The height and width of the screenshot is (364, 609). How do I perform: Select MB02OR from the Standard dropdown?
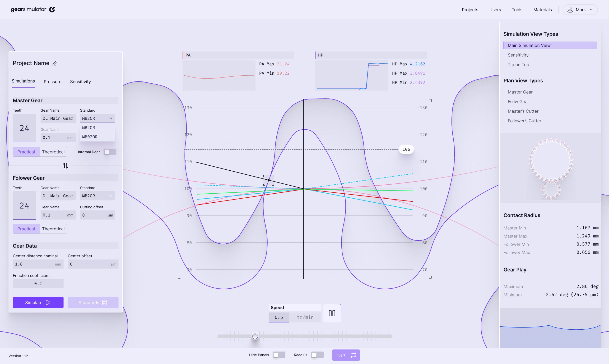90,137
